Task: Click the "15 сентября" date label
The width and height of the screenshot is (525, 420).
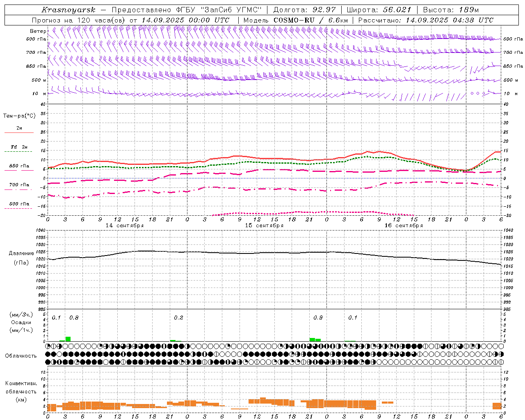Action: (264, 226)
